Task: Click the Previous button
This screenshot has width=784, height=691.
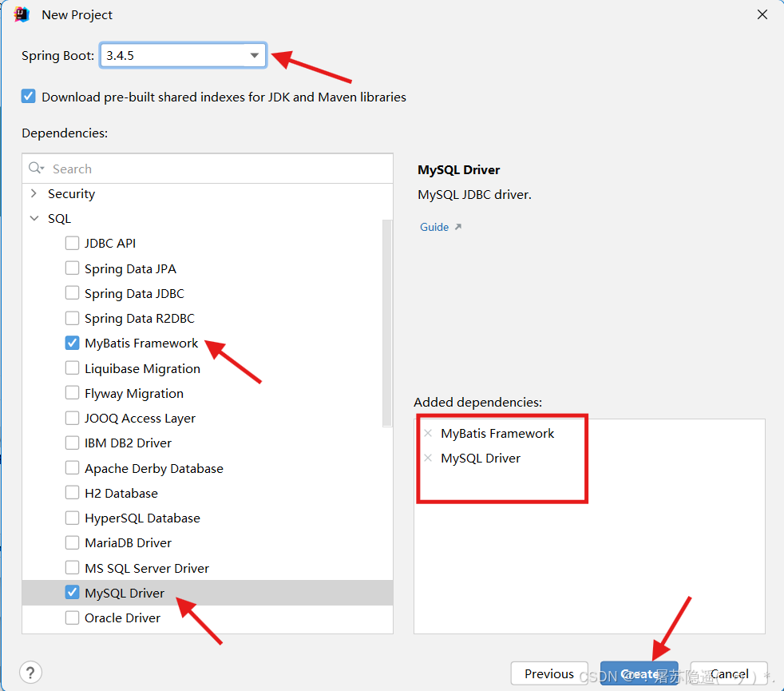Action: 549,674
